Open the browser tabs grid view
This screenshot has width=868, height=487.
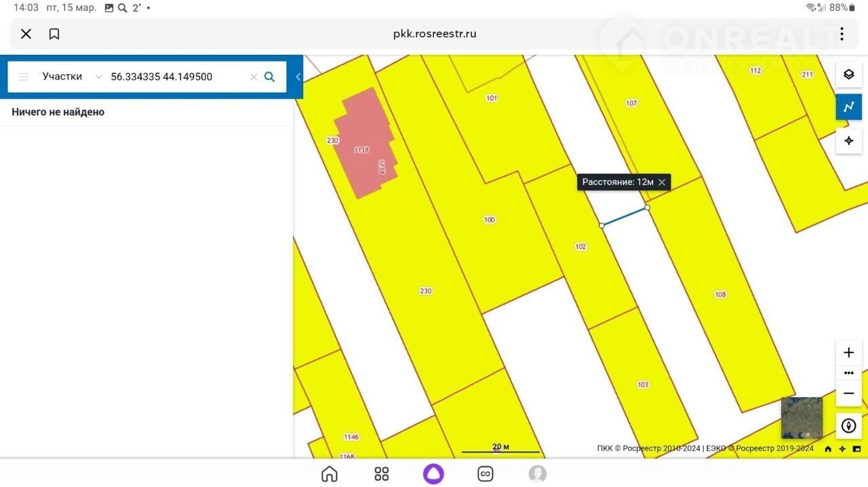click(382, 473)
